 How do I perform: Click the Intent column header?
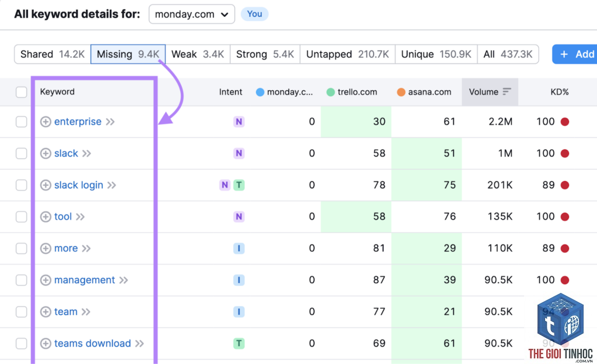pos(230,92)
